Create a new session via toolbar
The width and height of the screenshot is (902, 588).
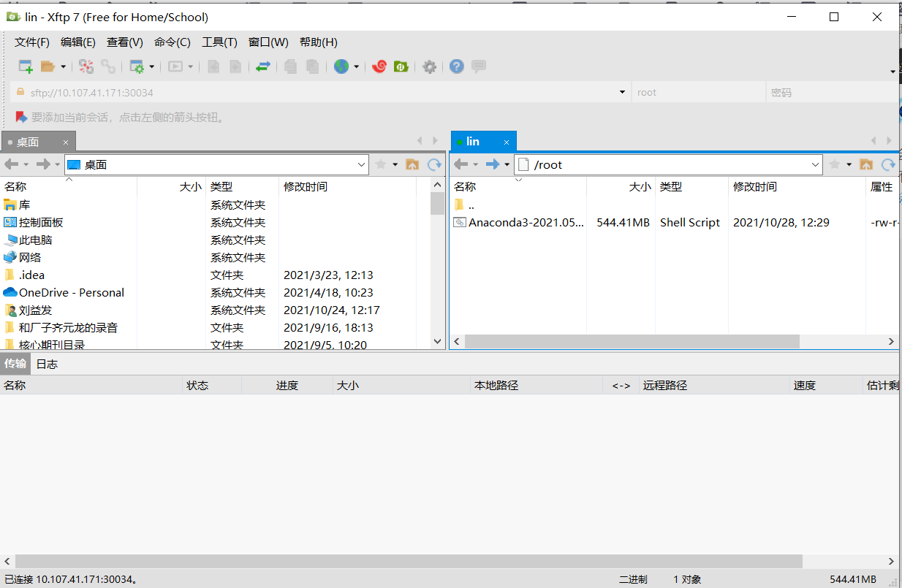(25, 66)
